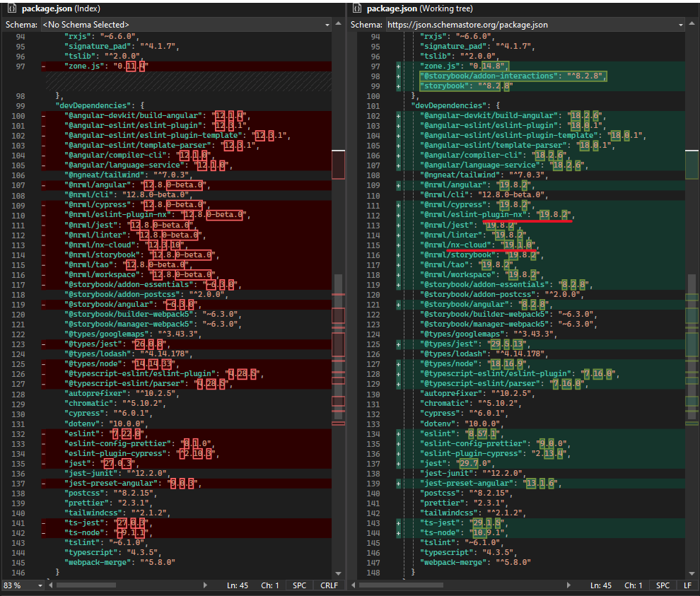Viewport: 700px width, 596px height.
Task: Click "tailwindcss" line in the Working tree pane
Action: pyautogui.click(x=473, y=513)
